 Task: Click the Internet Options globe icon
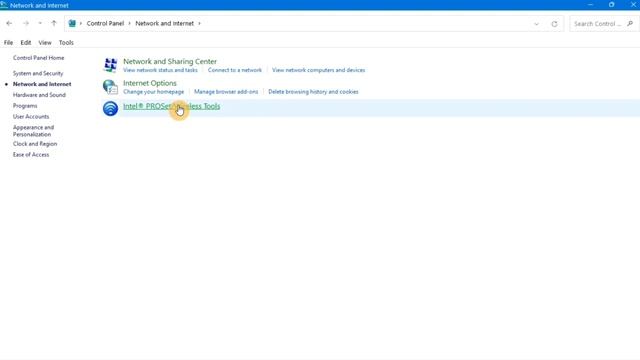tap(110, 87)
